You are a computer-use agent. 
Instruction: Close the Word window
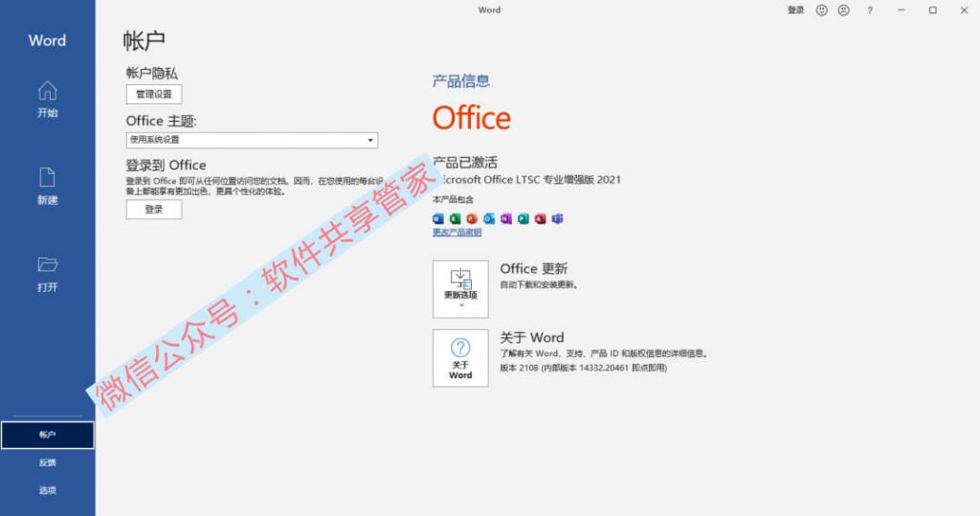(964, 10)
